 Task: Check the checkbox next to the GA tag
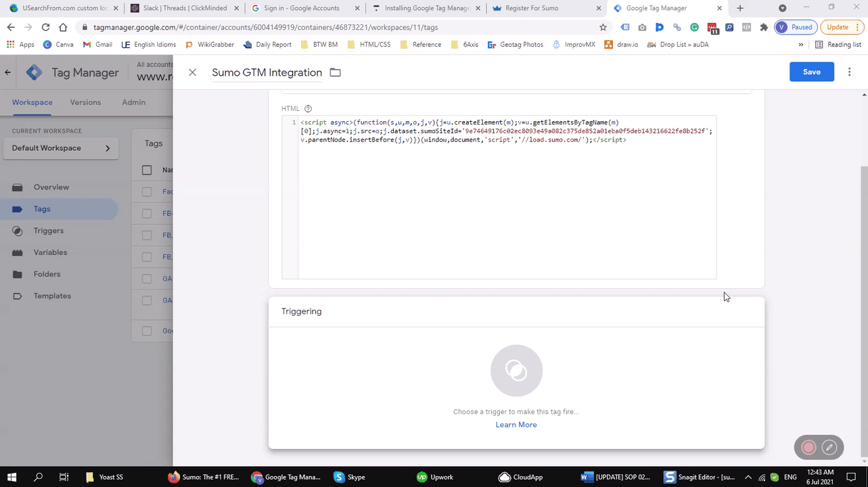tap(147, 278)
